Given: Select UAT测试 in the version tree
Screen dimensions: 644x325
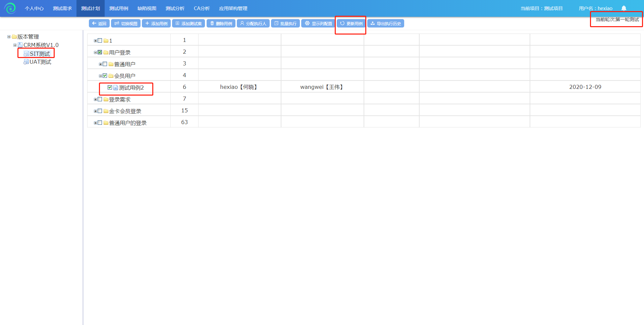Looking at the screenshot, I should click(40, 62).
